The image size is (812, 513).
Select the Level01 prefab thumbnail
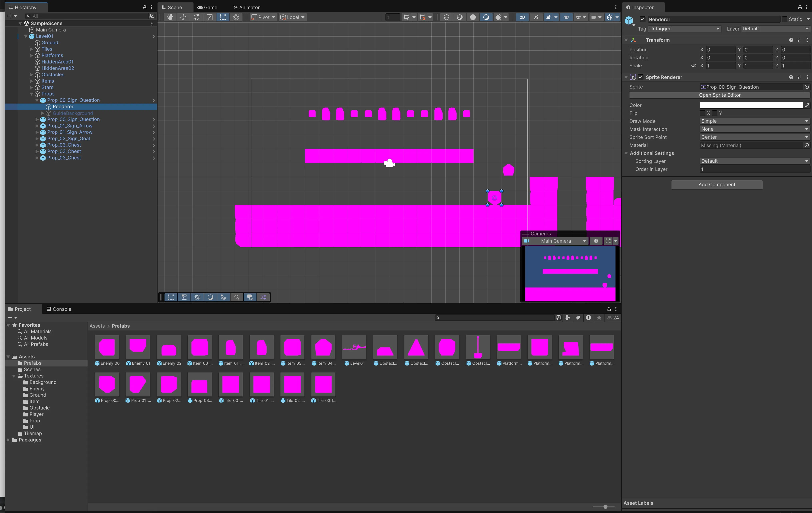pos(354,347)
